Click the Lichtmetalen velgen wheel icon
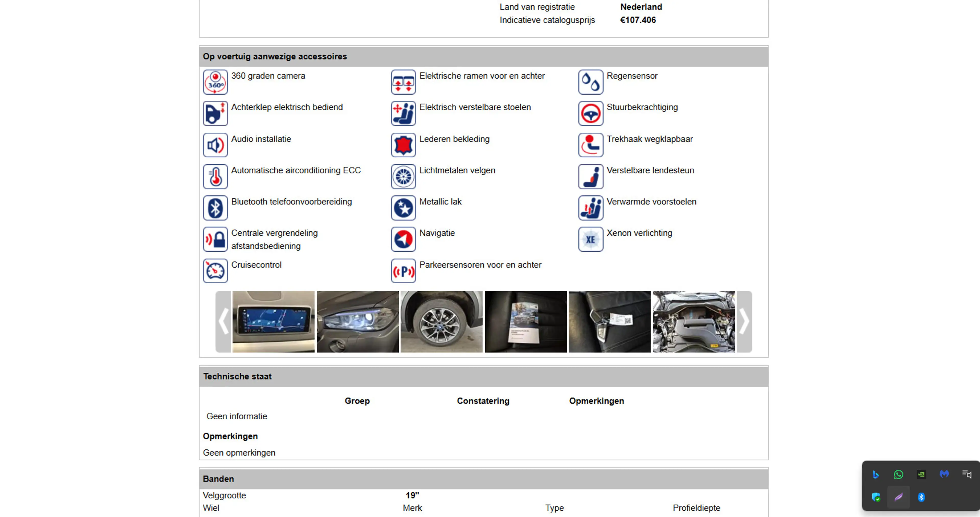The height and width of the screenshot is (517, 980). click(403, 176)
